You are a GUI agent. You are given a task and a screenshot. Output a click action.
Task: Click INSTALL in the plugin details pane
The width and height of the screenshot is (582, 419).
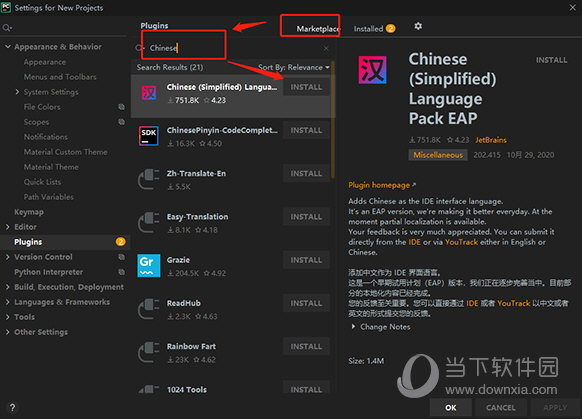(x=551, y=60)
